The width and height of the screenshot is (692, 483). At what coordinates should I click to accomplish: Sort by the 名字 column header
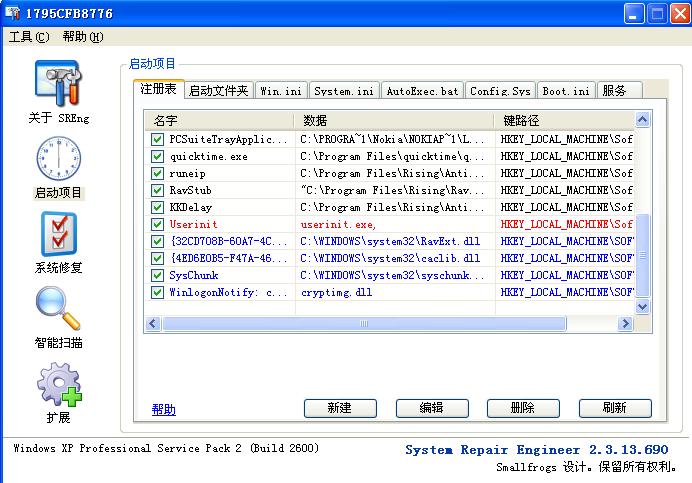[x=219, y=120]
